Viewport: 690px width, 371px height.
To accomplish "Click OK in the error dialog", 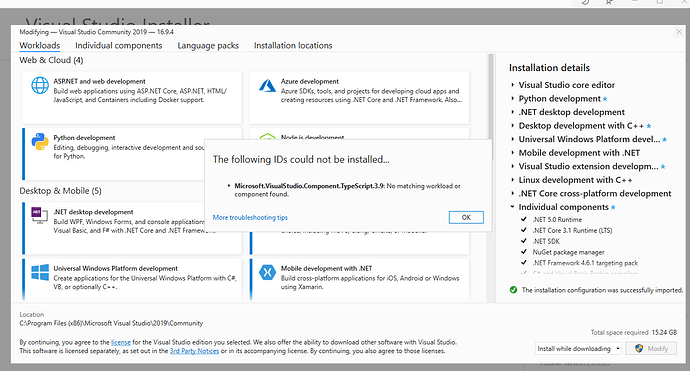I will pos(466,217).
